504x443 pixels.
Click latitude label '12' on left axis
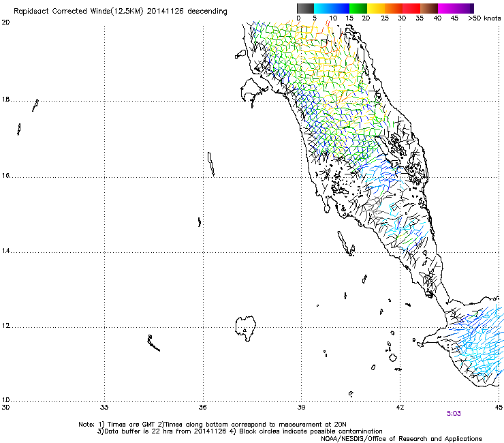point(5,326)
